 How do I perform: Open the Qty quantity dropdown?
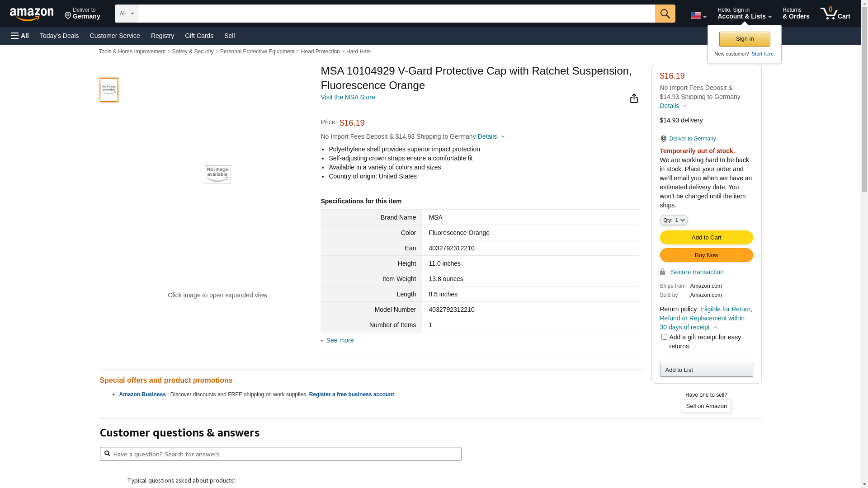[673, 220]
